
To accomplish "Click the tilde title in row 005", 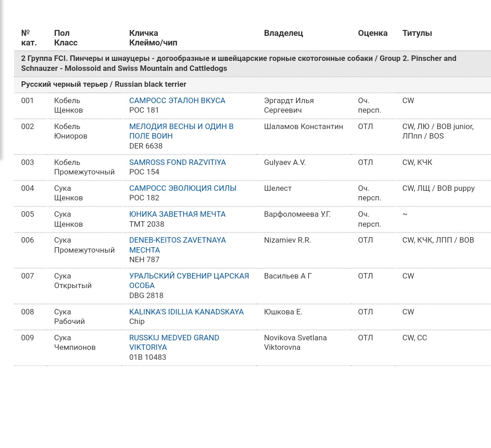I will (x=405, y=214).
